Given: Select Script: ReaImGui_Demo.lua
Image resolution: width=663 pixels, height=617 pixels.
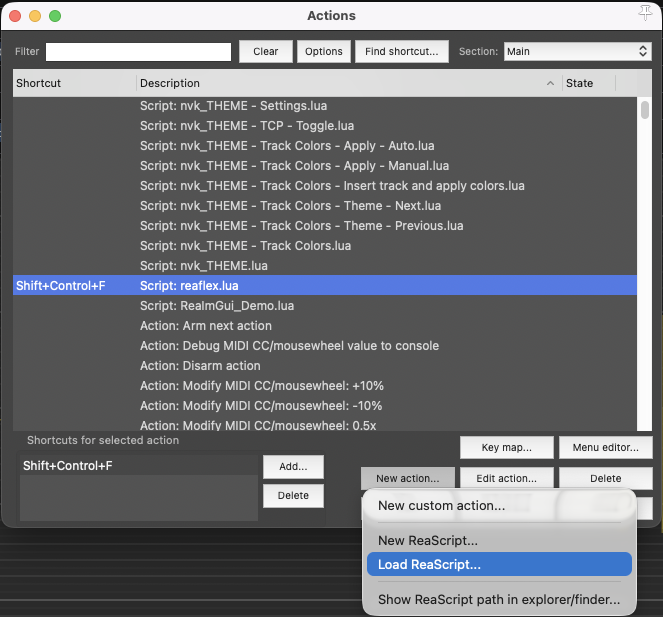Looking at the screenshot, I should pos(325,306).
